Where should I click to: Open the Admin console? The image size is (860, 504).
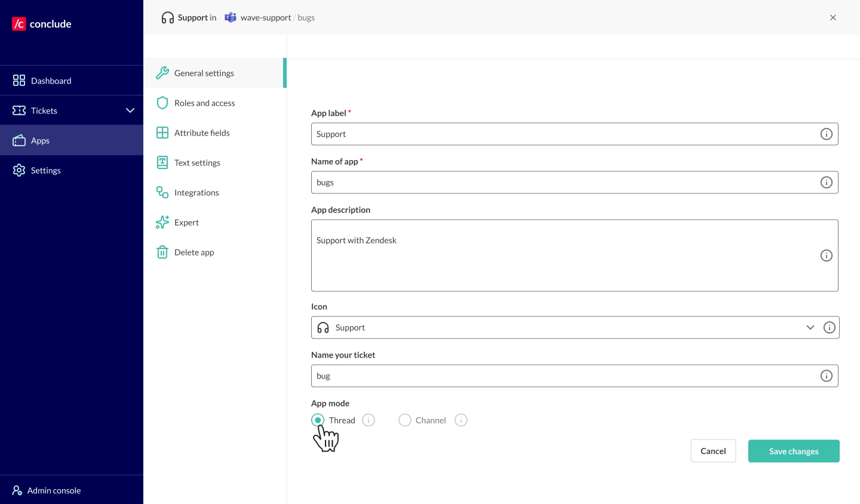[53, 490]
